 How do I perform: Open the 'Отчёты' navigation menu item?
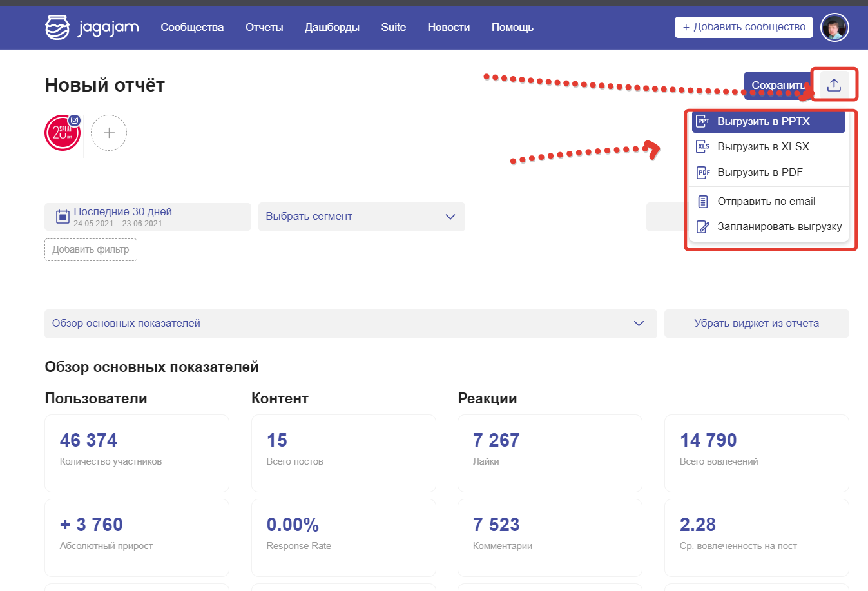click(x=264, y=27)
